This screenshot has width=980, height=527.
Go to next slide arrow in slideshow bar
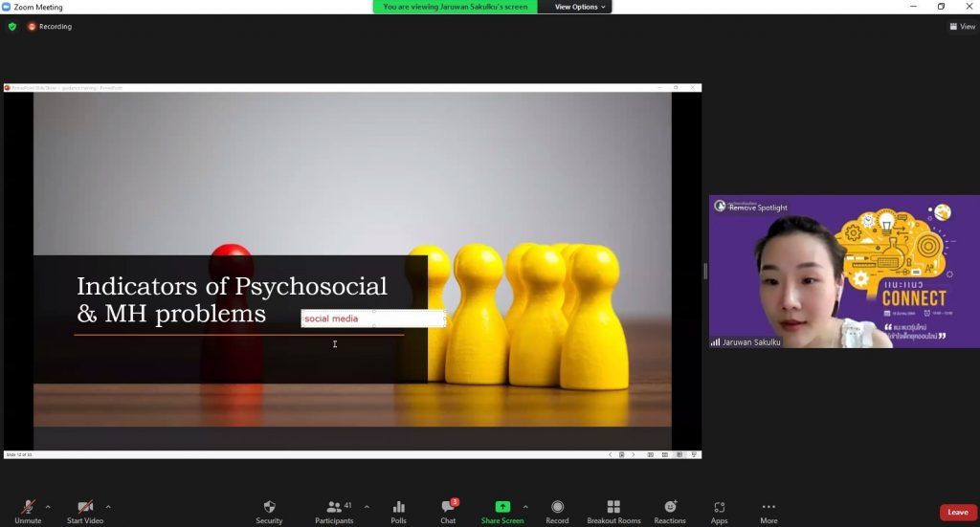tap(633, 455)
